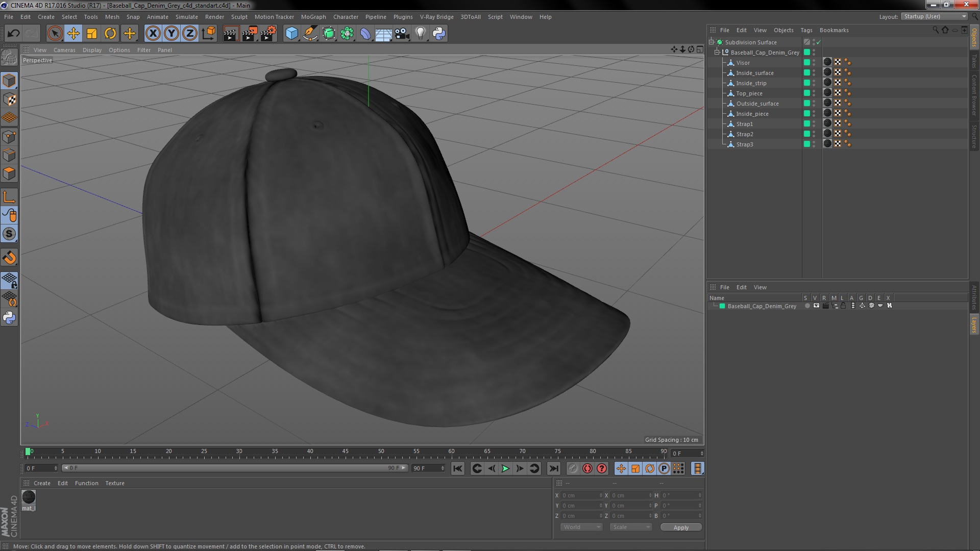980x551 pixels.
Task: Click the end frame 90 F field
Action: [x=428, y=468]
